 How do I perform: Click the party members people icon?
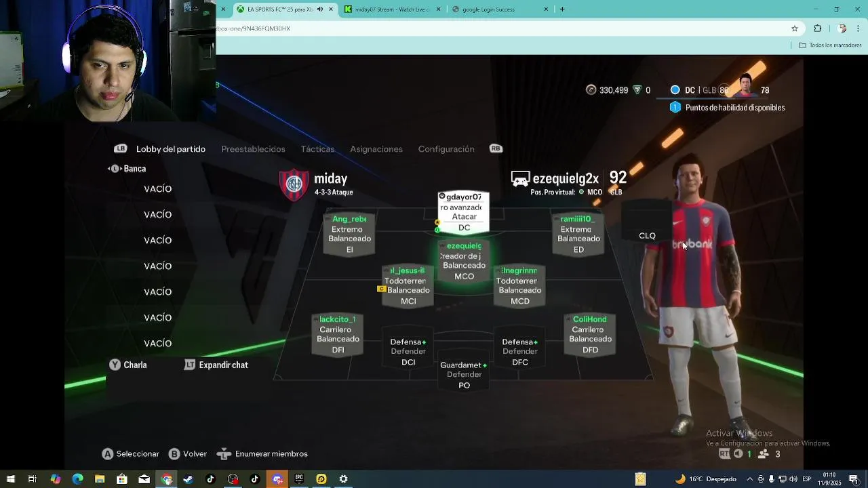(764, 454)
